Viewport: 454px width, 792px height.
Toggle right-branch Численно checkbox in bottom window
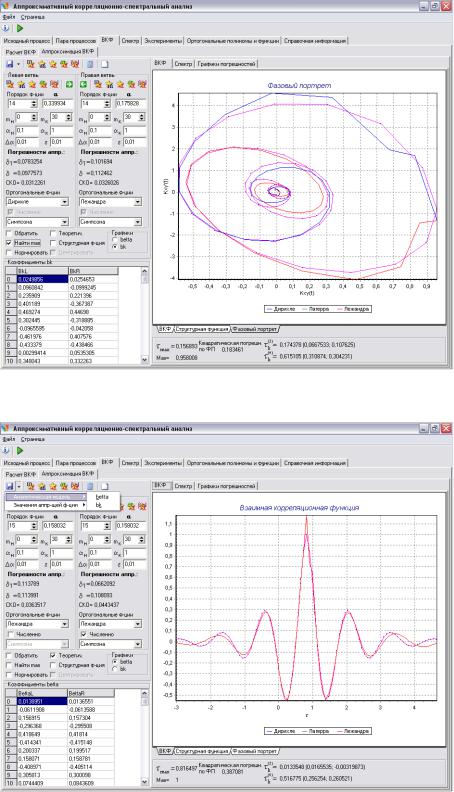coord(84,634)
